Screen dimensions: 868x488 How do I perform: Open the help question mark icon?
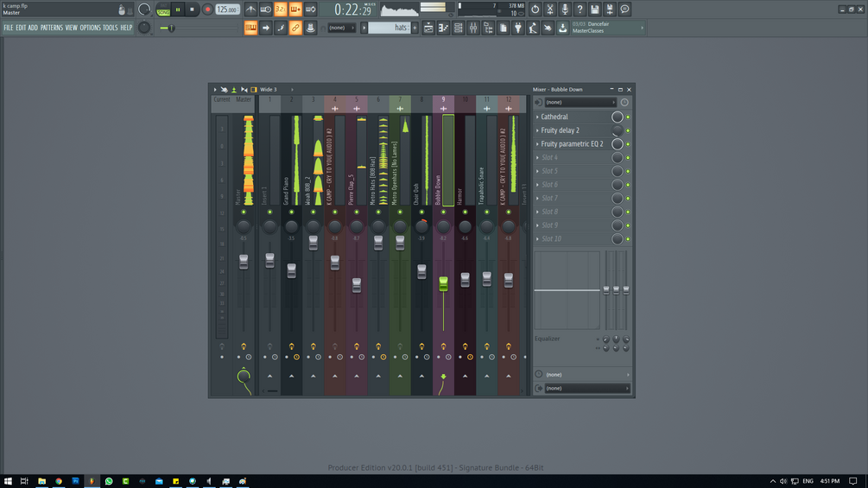580,10
